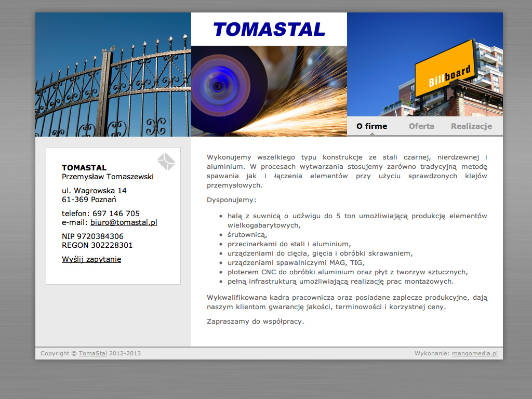The image size is (532, 399).
Task: Click the TOMASTAL logo header
Action: pos(269,29)
